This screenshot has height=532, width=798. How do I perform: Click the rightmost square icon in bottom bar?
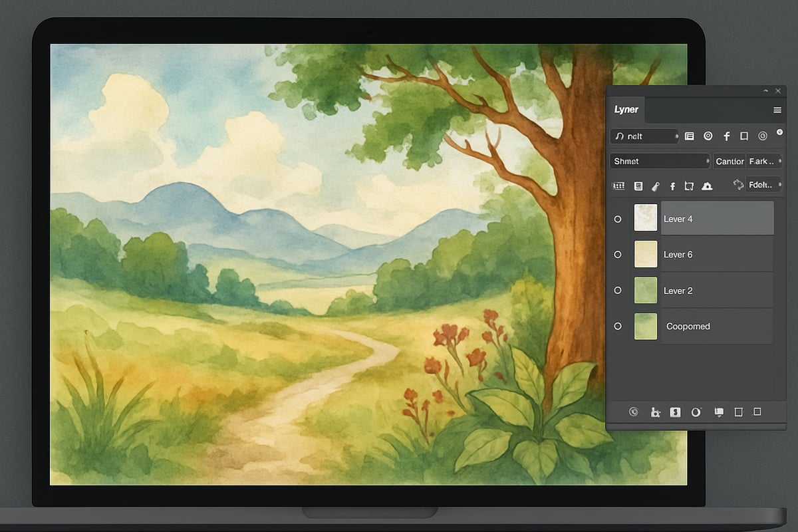tap(757, 412)
